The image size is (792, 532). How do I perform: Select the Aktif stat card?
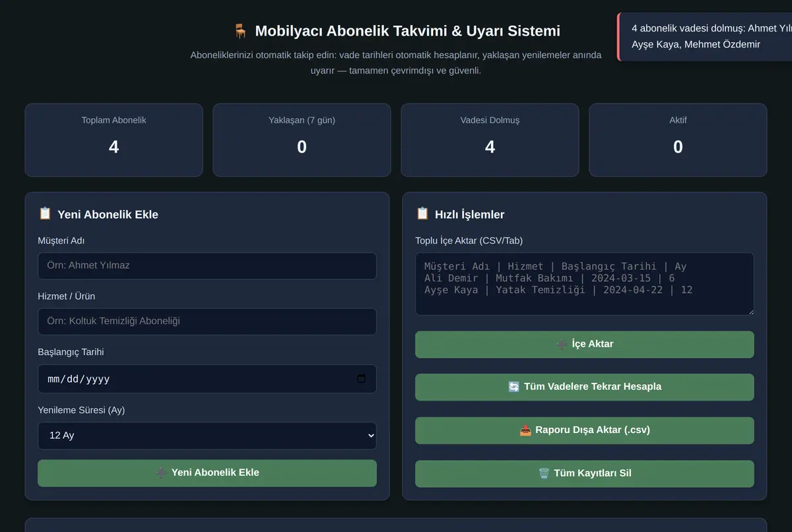pos(678,140)
